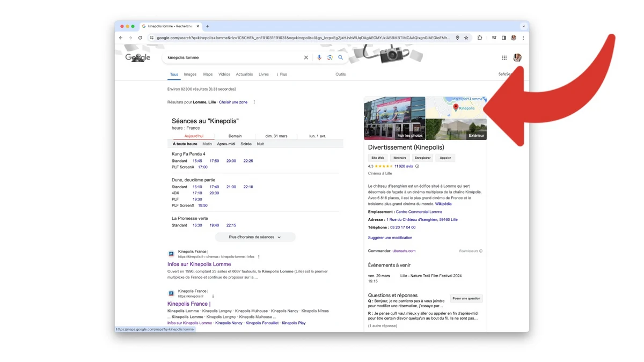Viewport: 644px width, 362px height.
Task: Select the 15:45 Kung Fu Panda 4 showtime
Action: coord(197,161)
